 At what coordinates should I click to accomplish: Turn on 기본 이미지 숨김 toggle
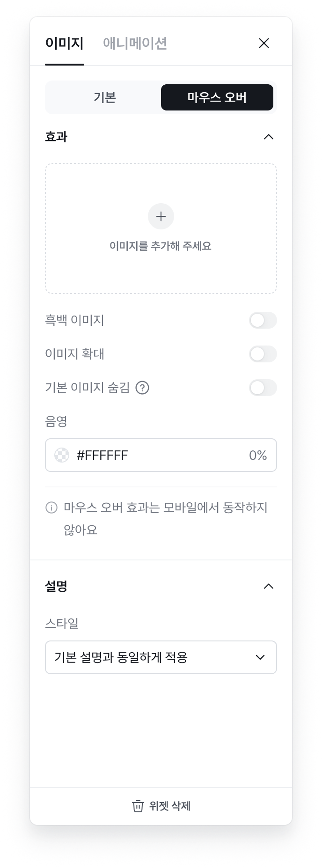click(263, 388)
